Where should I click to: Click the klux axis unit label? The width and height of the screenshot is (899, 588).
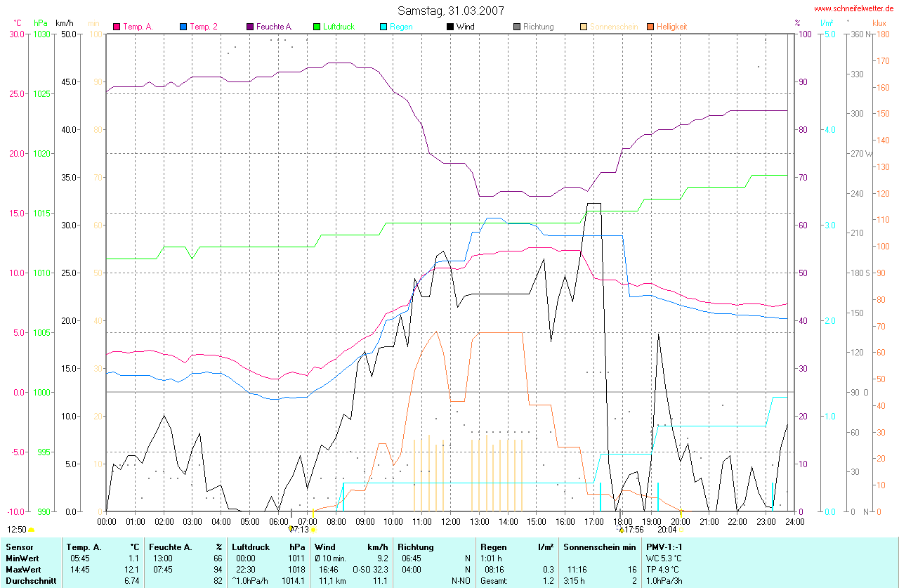coord(879,23)
